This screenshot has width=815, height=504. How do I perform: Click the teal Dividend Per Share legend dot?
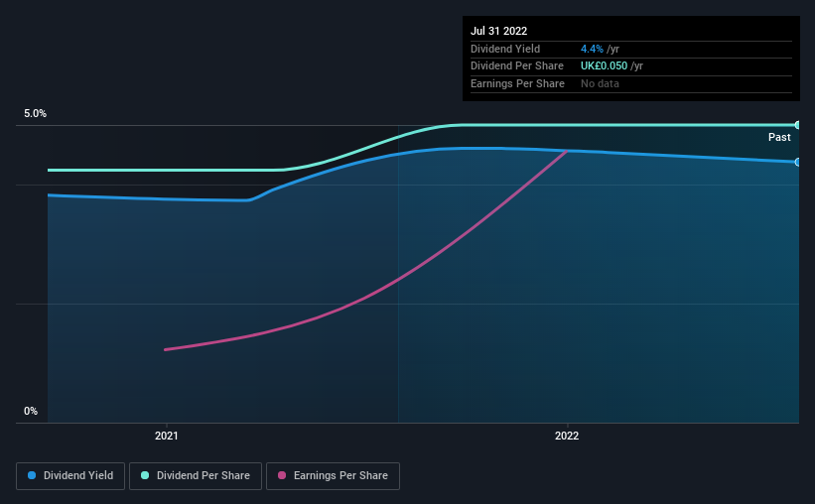145,475
